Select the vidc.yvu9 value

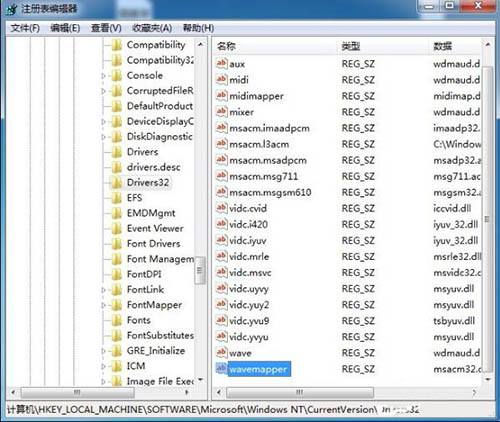(x=249, y=321)
